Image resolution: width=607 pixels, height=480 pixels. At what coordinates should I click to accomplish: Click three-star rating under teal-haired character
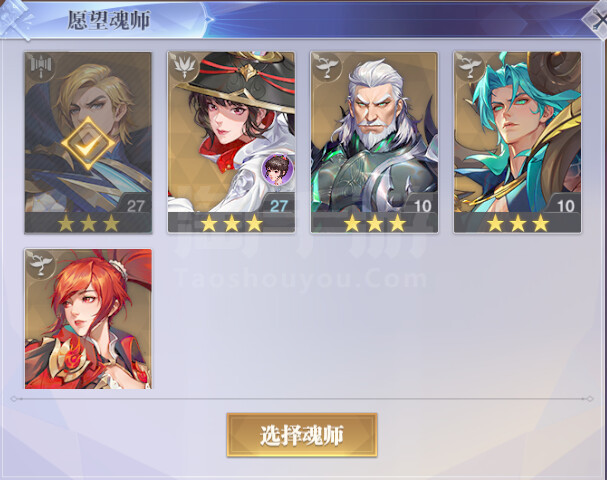click(518, 223)
